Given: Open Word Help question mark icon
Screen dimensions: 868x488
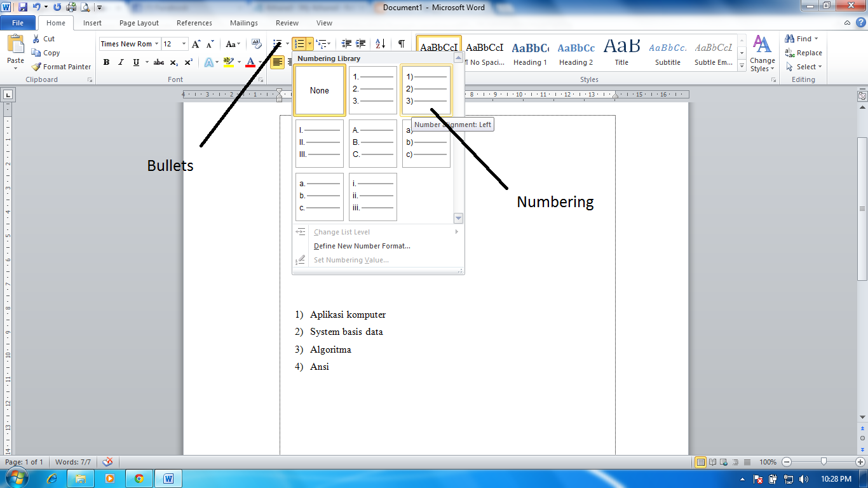Looking at the screenshot, I should point(860,23).
